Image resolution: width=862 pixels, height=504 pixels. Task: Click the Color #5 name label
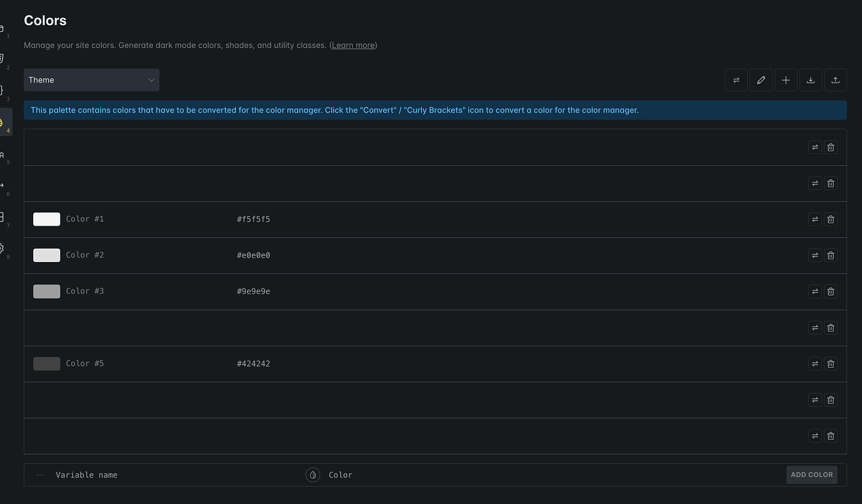85,363
